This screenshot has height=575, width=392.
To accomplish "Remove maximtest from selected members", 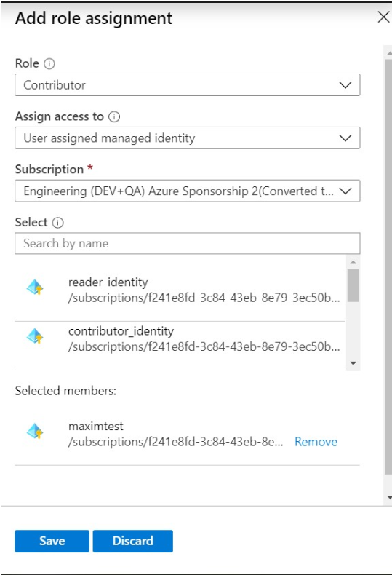I will (316, 442).
